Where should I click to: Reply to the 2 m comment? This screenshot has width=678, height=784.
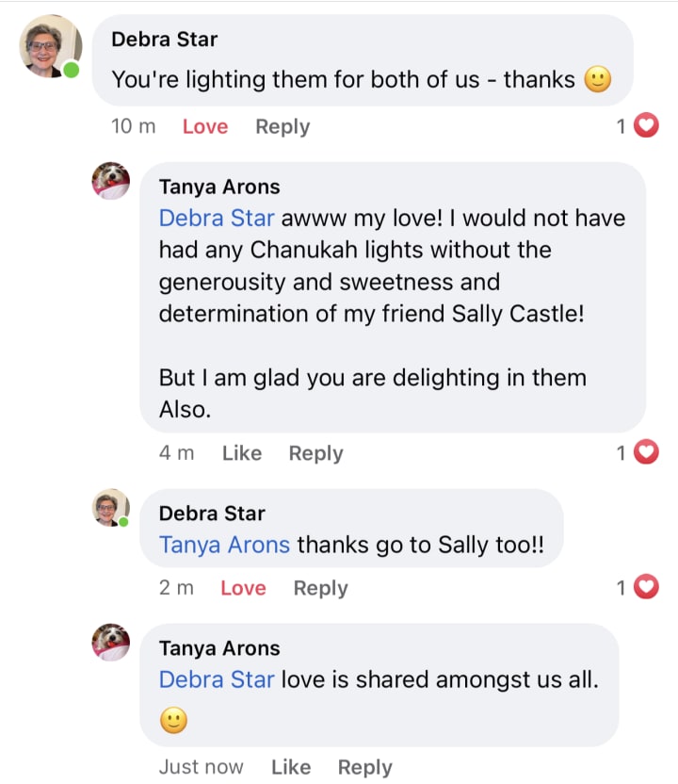click(320, 588)
